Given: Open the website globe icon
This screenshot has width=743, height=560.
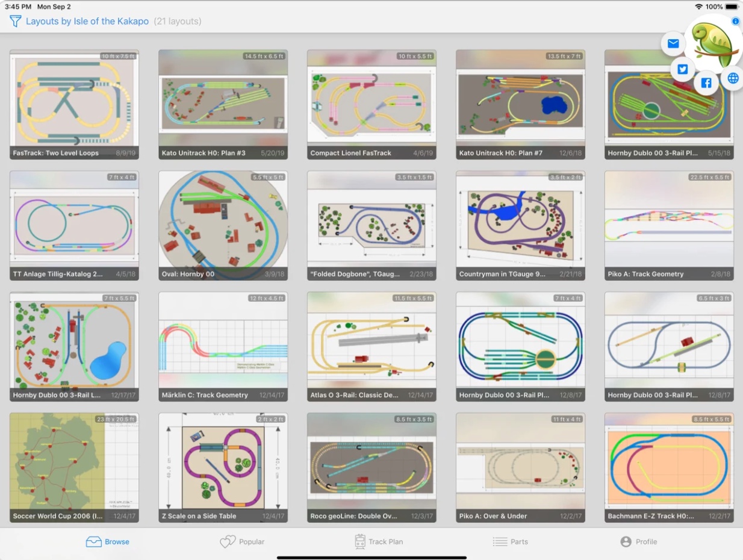Looking at the screenshot, I should (732, 78).
